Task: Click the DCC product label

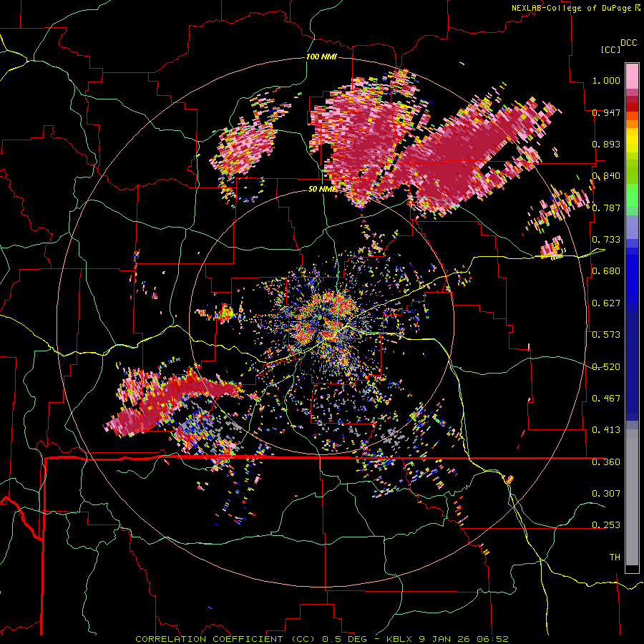Action: tap(628, 43)
